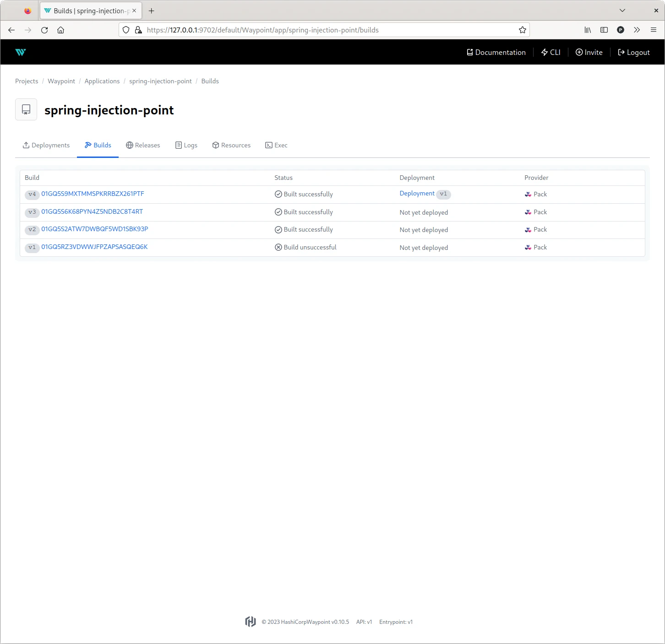Open the Deployment v1 link
Image resolution: width=665 pixels, height=644 pixels.
pos(417,194)
